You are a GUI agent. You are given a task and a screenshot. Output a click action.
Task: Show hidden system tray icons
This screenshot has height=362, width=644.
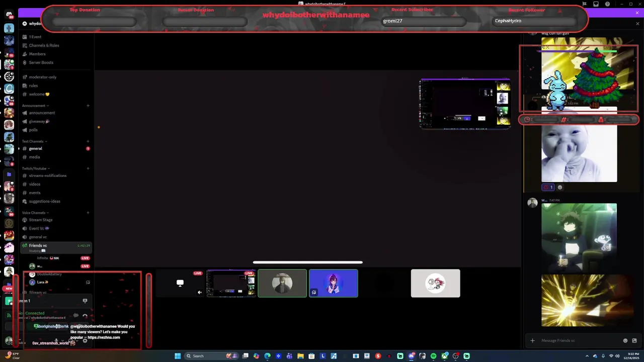[587, 356]
